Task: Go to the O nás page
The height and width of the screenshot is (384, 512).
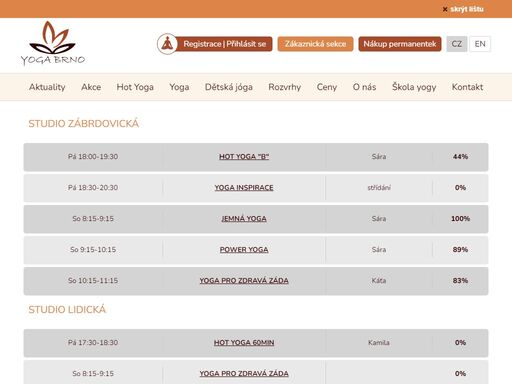Action: (364, 87)
